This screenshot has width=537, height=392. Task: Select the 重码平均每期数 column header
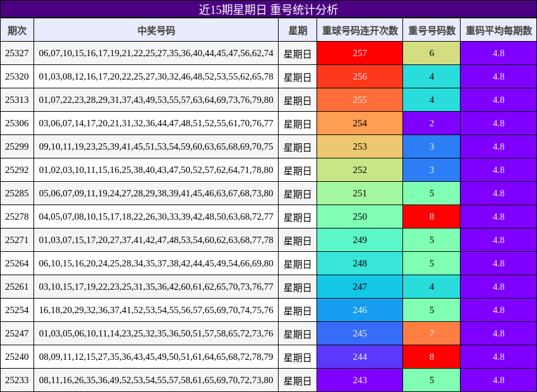[498, 30]
